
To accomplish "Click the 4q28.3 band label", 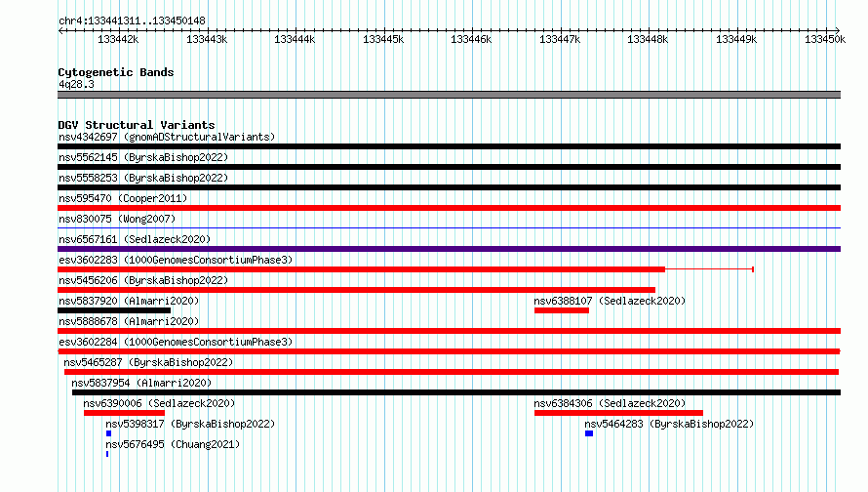I will tap(76, 84).
